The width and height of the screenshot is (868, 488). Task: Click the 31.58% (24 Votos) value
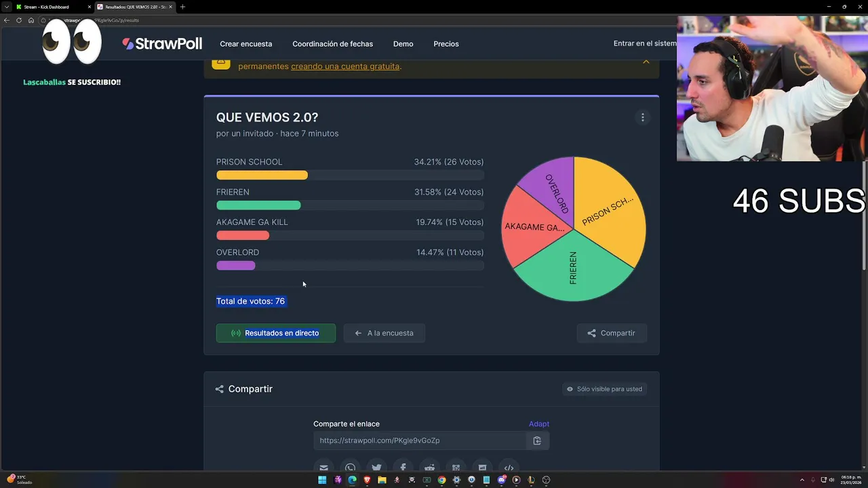coord(449,192)
